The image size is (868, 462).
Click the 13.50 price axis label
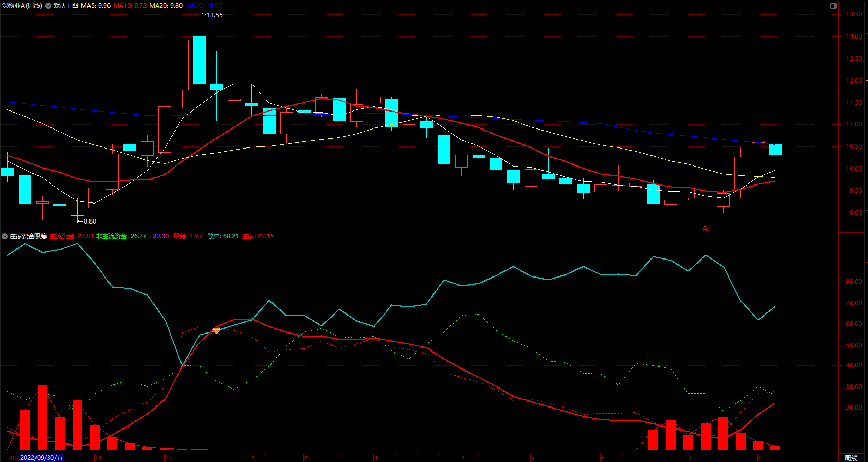click(x=854, y=14)
